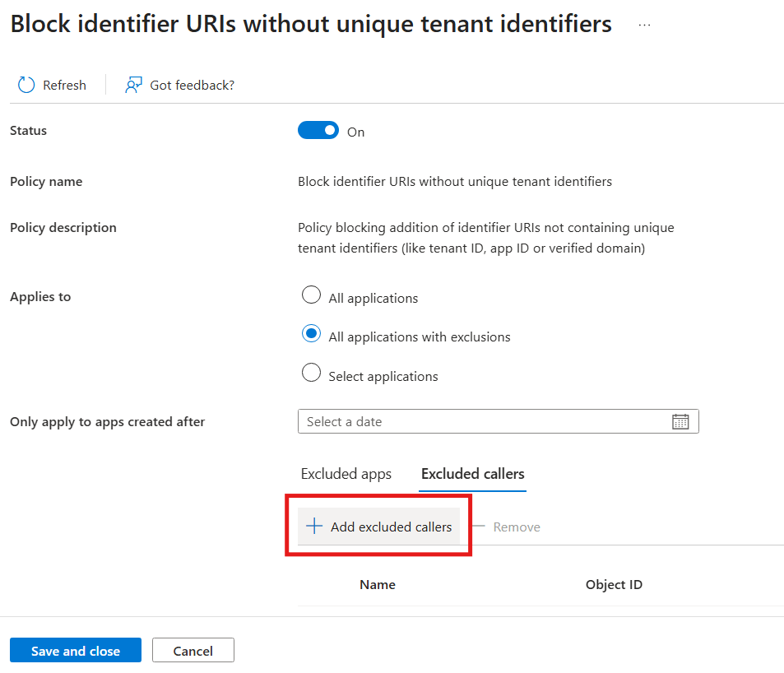Click the feedback icon in the command bar
Viewport: 784px width, 673px height.
[x=133, y=85]
